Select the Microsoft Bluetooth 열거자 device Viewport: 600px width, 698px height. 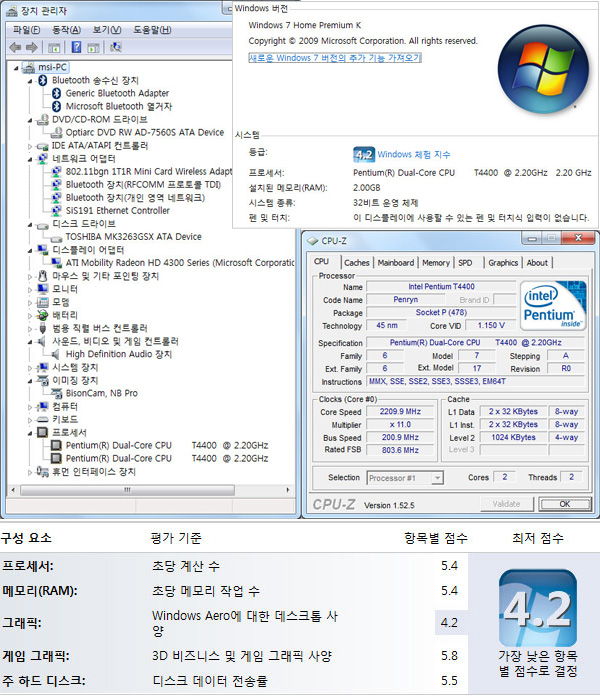coord(118,106)
